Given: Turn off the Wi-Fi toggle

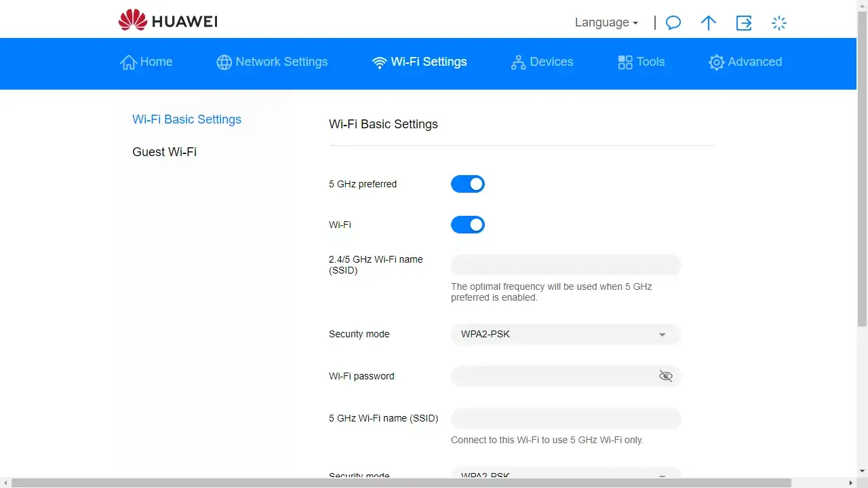Looking at the screenshot, I should click(x=468, y=225).
